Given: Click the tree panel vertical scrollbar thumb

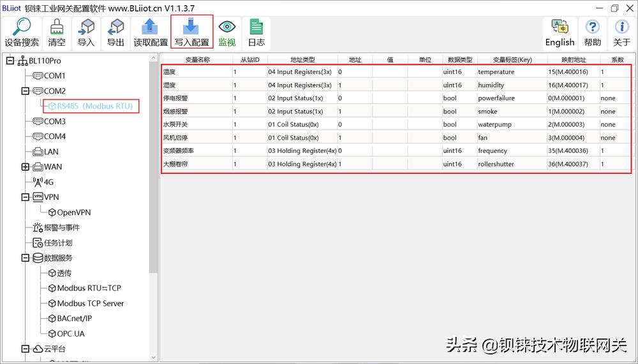Looking at the screenshot, I should (x=153, y=168).
